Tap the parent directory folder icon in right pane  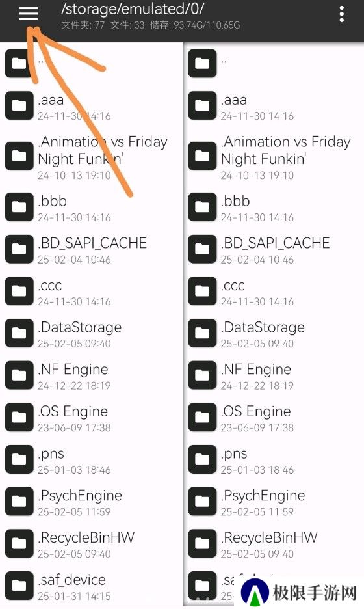202,63
